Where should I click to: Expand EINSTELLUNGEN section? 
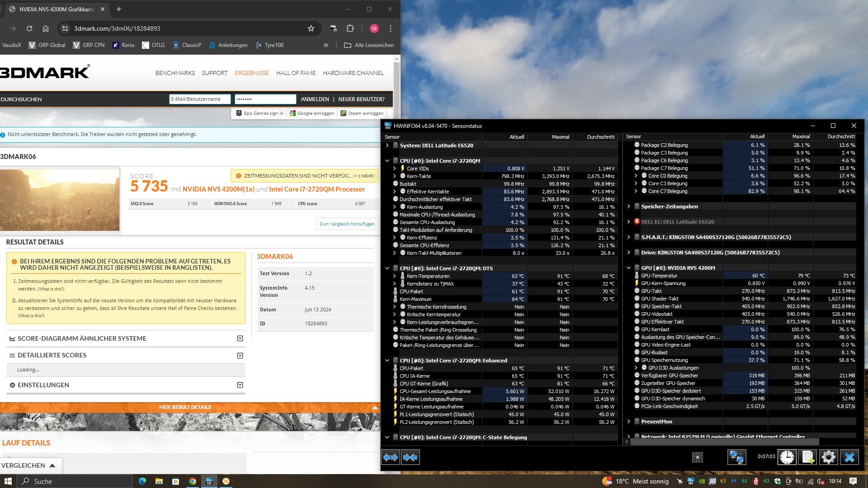[x=240, y=385]
